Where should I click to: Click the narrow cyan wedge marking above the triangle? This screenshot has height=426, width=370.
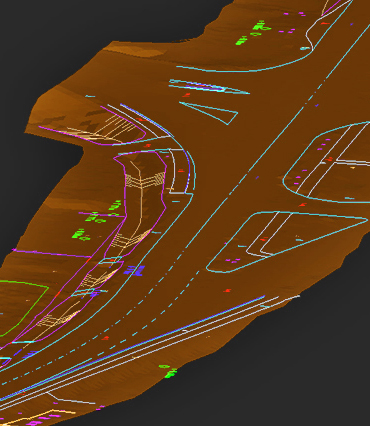208,87
